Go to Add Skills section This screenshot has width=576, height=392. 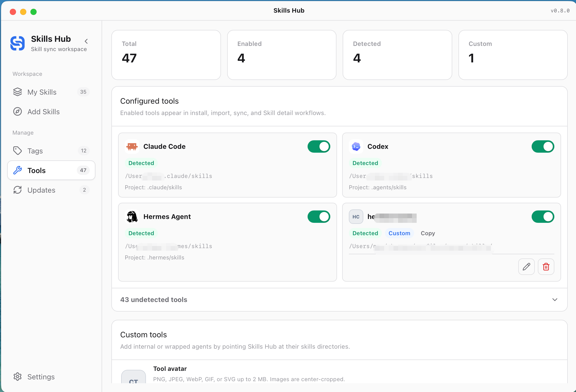click(51, 112)
